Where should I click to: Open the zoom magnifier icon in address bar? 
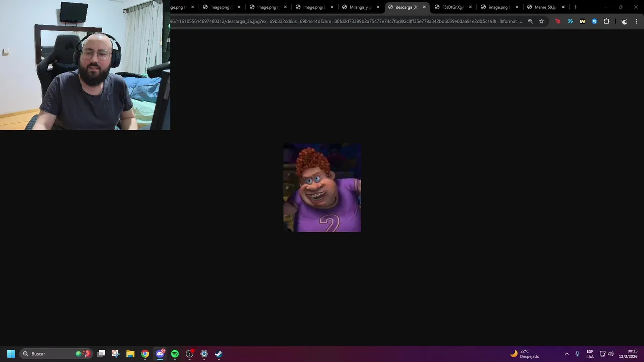(530, 21)
